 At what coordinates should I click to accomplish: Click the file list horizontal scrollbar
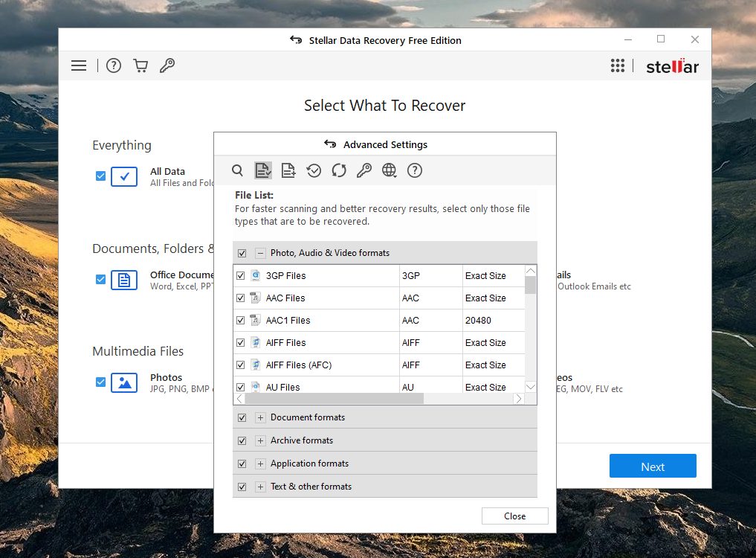[x=335, y=399]
